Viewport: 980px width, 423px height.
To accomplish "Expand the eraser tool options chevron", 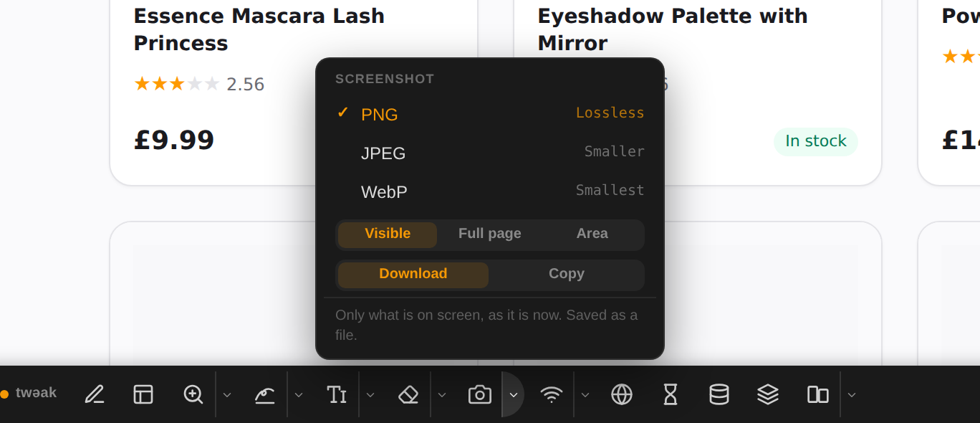I will click(442, 394).
